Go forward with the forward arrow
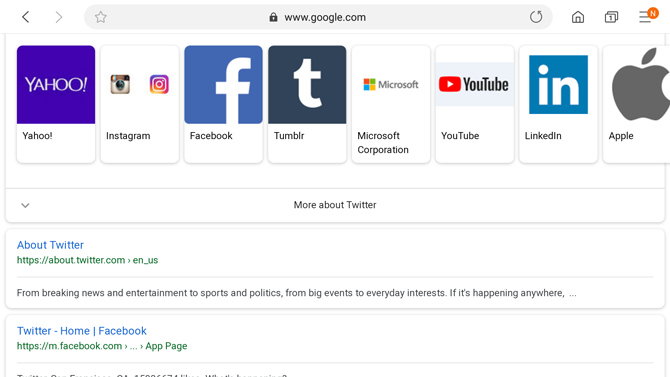 (59, 17)
